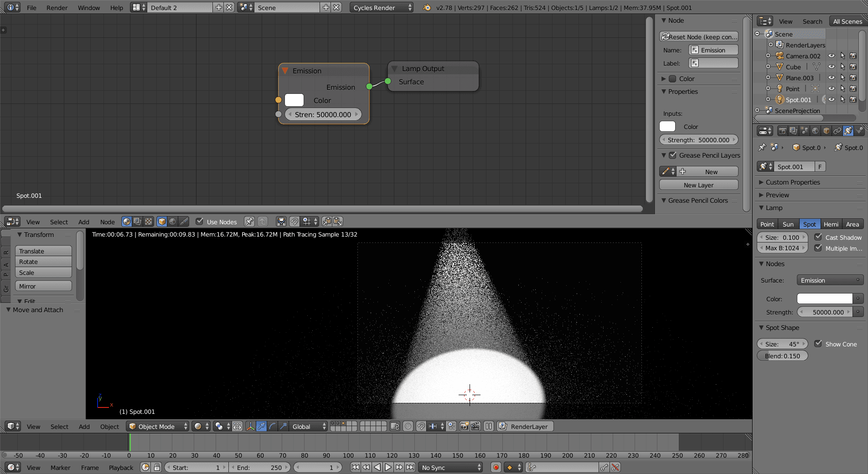868x474 pixels.
Task: Click the pin node tree icon
Action: pyautogui.click(x=249, y=222)
